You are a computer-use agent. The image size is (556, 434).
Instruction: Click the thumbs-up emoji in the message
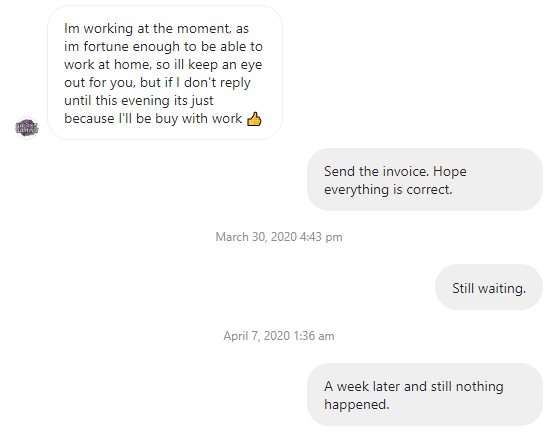pyautogui.click(x=254, y=119)
